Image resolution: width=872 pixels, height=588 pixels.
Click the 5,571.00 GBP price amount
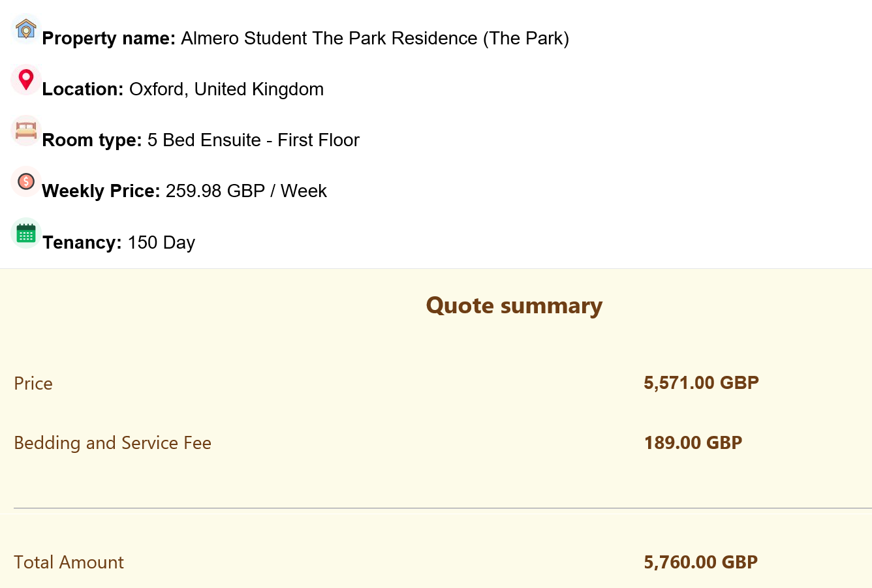pyautogui.click(x=701, y=382)
